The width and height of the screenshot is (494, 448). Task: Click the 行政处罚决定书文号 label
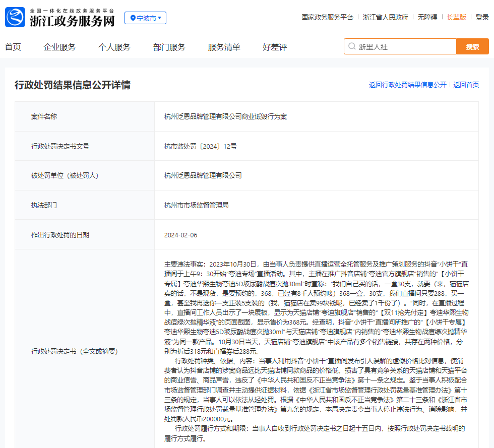click(60, 146)
